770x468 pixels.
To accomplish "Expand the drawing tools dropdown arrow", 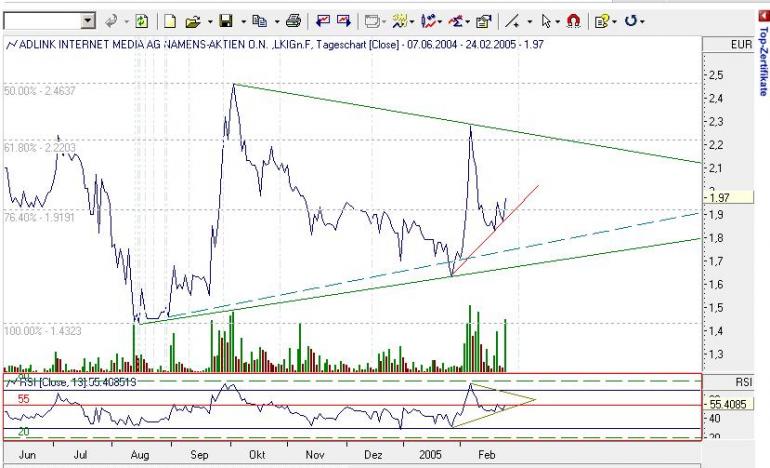I will (529, 22).
